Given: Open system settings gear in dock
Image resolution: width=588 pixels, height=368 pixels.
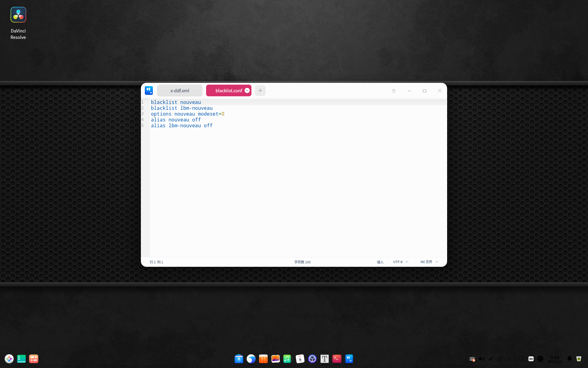Looking at the screenshot, I should pos(312,358).
